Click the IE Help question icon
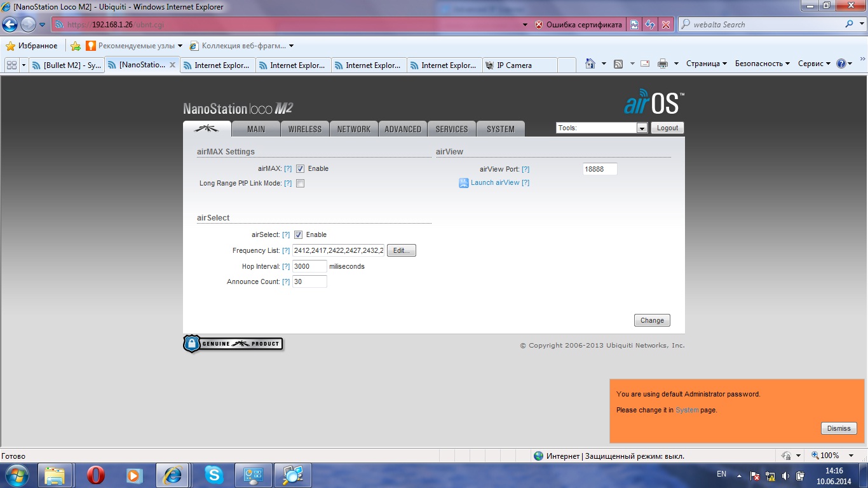This screenshot has height=488, width=868. click(x=841, y=64)
